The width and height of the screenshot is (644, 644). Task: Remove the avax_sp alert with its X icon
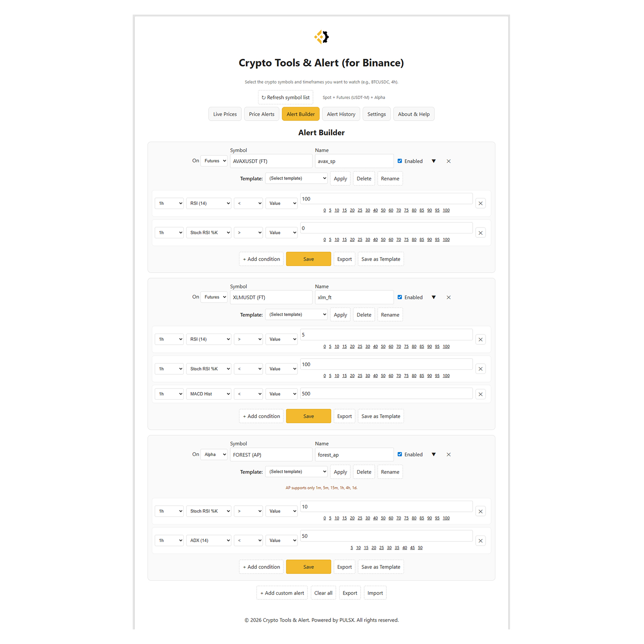click(x=449, y=161)
